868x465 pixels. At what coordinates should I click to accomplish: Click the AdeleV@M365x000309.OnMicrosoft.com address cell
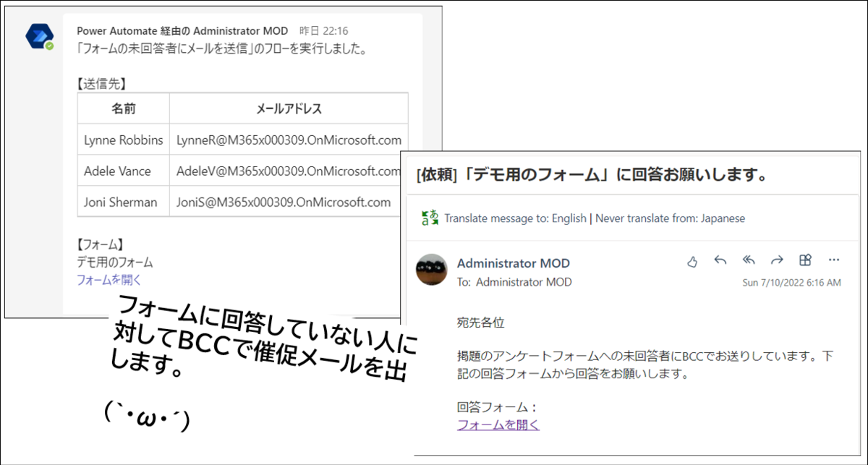tap(289, 171)
